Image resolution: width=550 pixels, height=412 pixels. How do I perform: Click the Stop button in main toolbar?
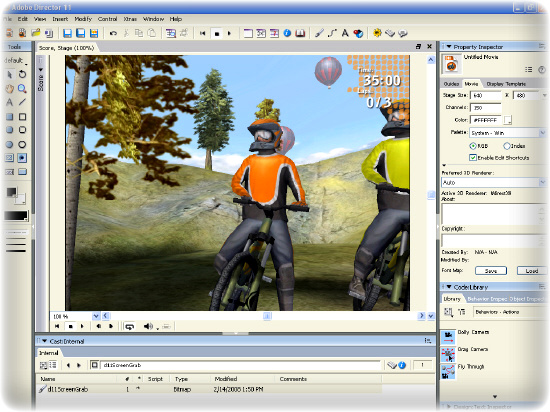217,34
